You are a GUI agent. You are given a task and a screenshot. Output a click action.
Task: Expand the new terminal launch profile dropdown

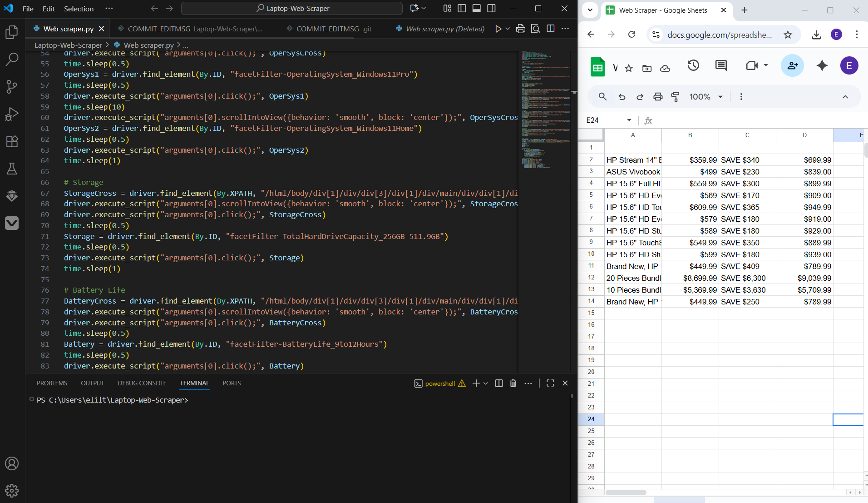tap(486, 383)
